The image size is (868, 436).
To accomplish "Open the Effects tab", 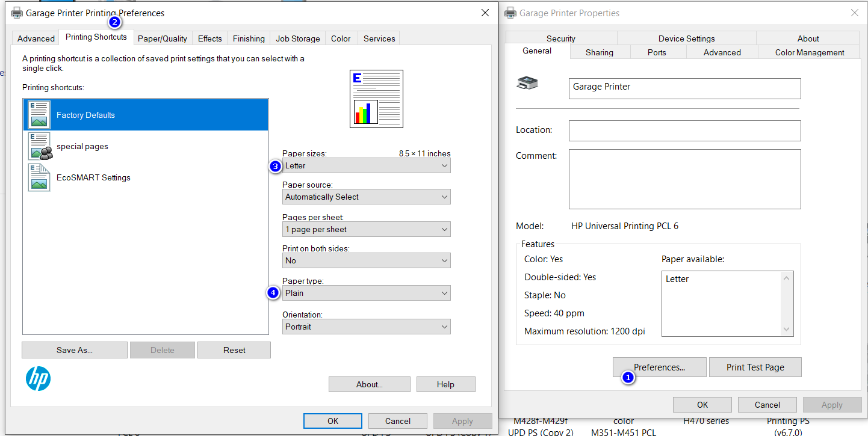I will pyautogui.click(x=210, y=38).
